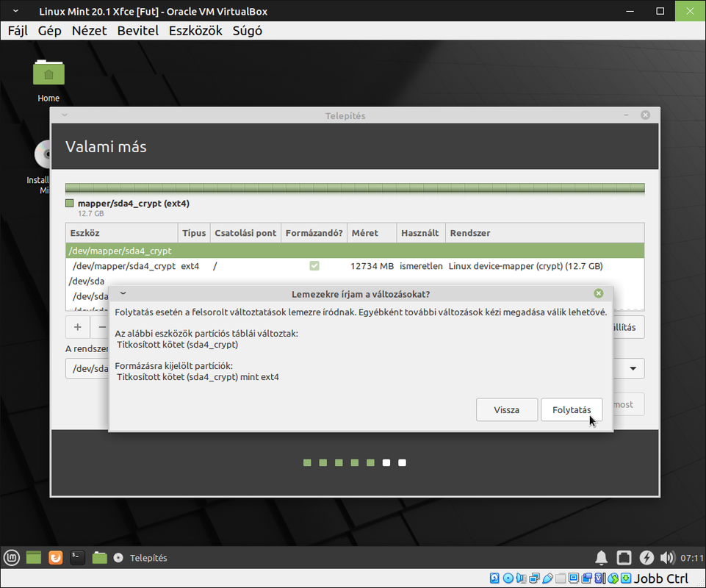This screenshot has width=706, height=588.
Task: Click the Telepítés taskbar window button
Action: [140, 558]
